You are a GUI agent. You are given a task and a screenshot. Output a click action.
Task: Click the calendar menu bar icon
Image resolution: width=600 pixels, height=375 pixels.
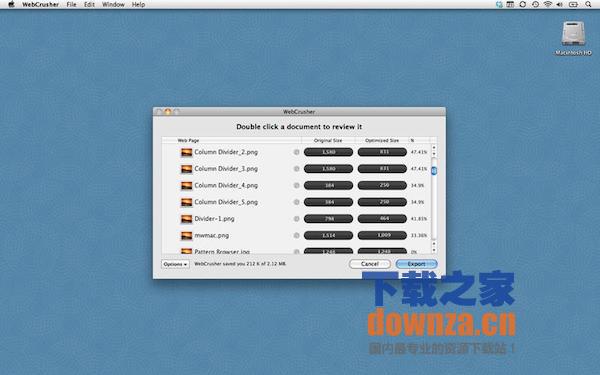pyautogui.click(x=510, y=4)
